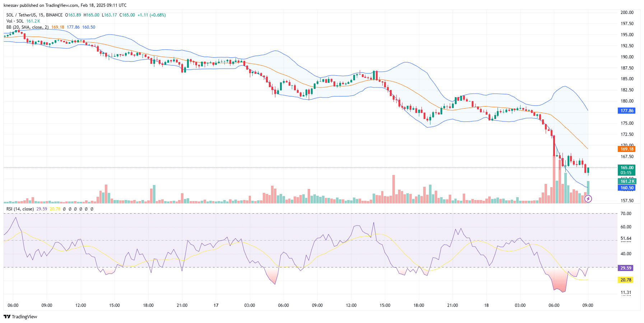Screen dimensions: 644x323
Task: Click 160.50 value in BB legend
Action: coord(89,27)
